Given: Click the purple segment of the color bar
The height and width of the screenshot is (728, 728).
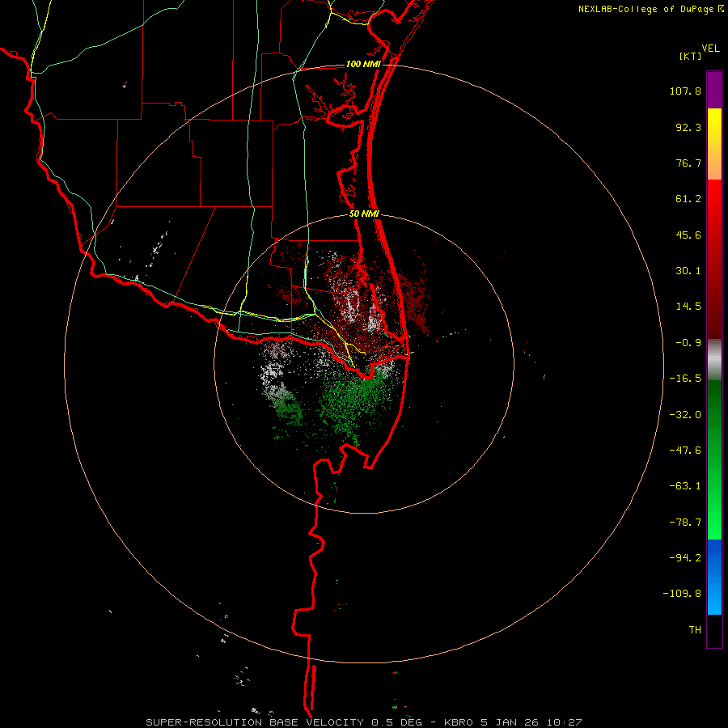Looking at the screenshot, I should [x=714, y=90].
